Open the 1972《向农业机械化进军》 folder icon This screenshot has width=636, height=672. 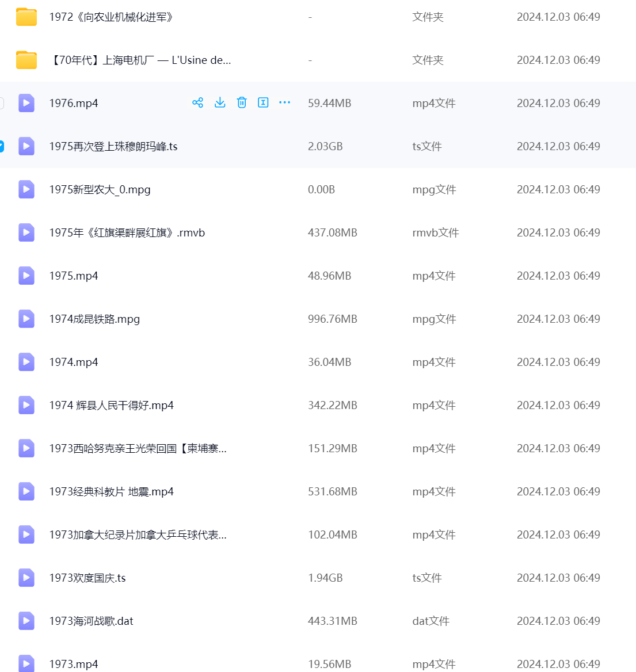coord(26,17)
